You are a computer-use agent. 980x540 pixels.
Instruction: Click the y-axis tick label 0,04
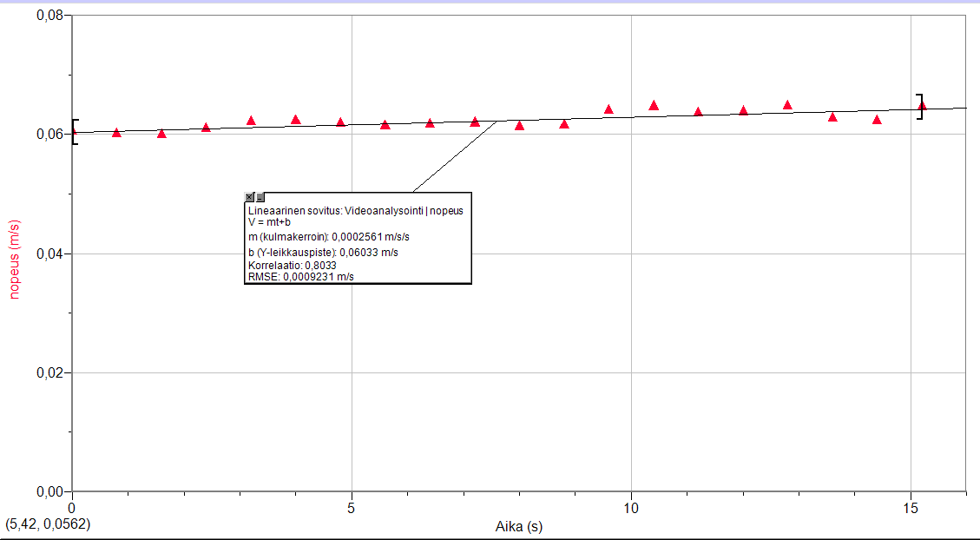point(49,254)
